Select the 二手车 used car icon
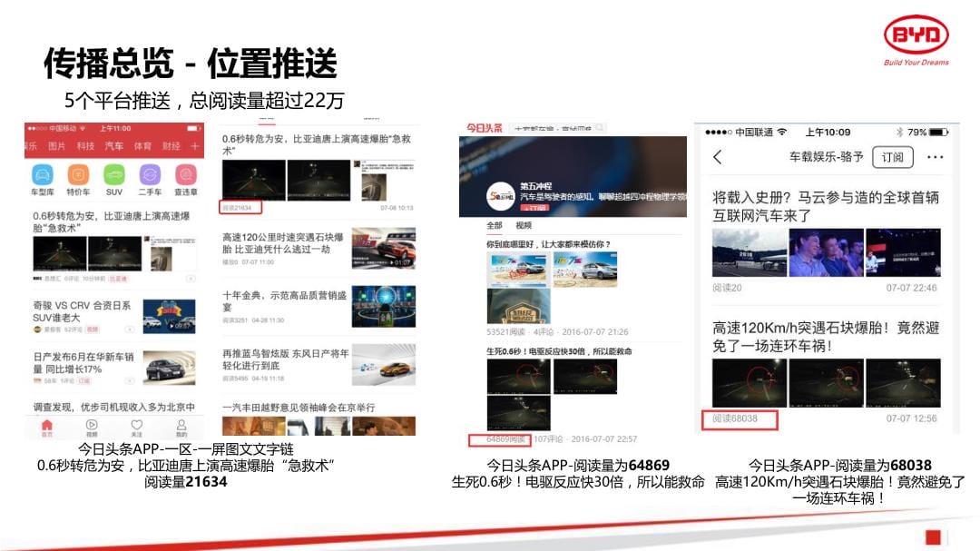Viewport: 980px width, 551px height. coord(150,174)
